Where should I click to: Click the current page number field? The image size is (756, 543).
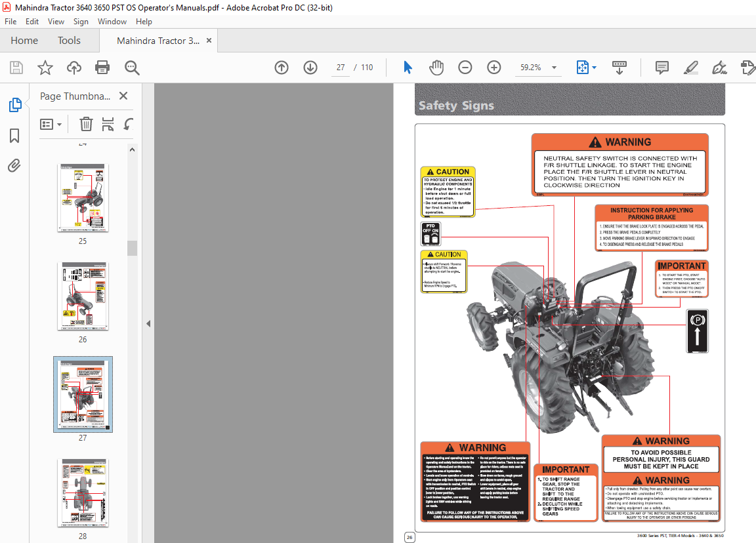point(341,68)
